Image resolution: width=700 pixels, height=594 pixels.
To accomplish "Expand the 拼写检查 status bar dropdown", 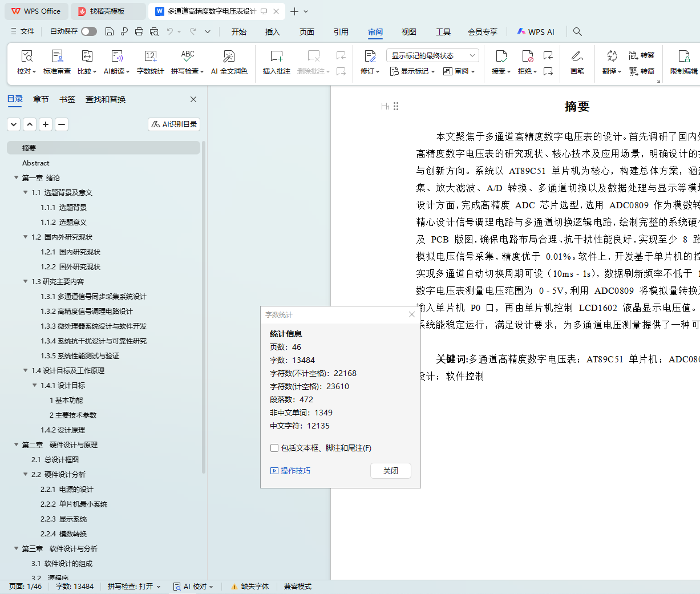I will click(x=134, y=587).
